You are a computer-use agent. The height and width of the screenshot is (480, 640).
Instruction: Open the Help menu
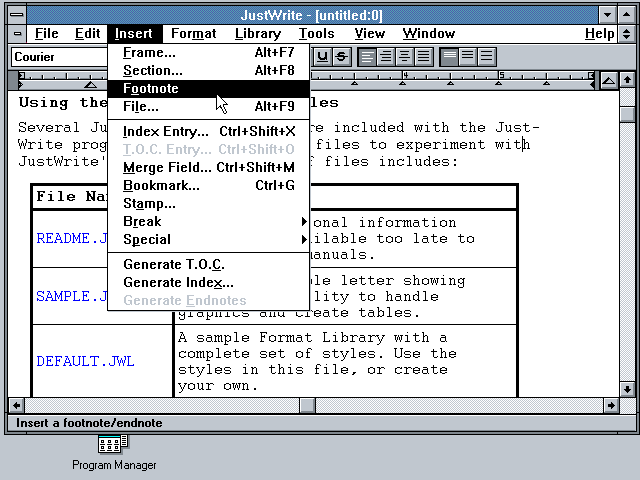coord(599,33)
